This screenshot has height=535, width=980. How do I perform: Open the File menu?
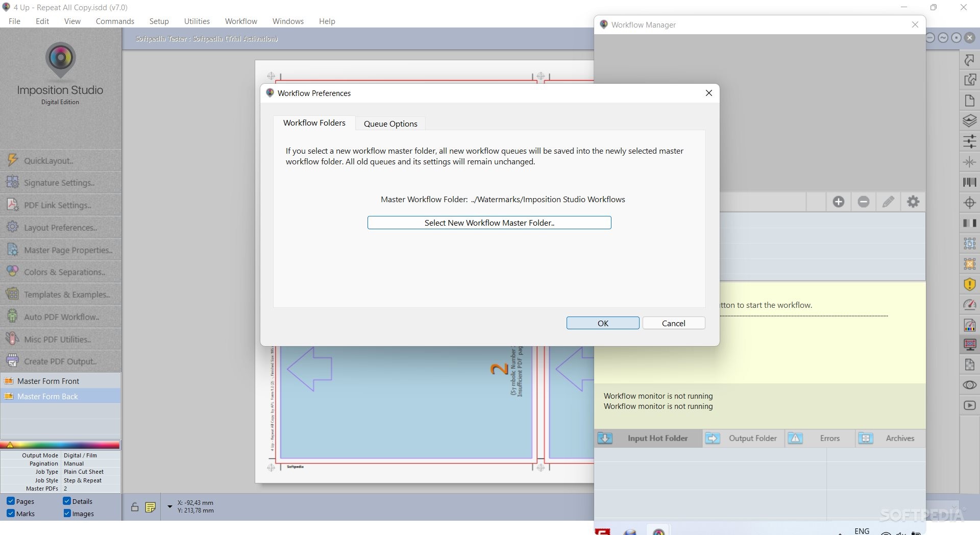pyautogui.click(x=14, y=21)
